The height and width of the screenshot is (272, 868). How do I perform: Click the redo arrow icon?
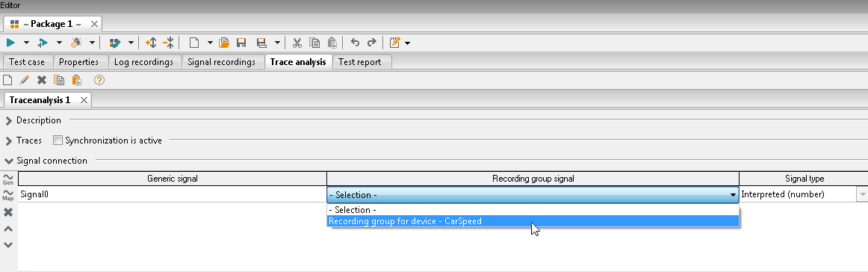tap(372, 43)
